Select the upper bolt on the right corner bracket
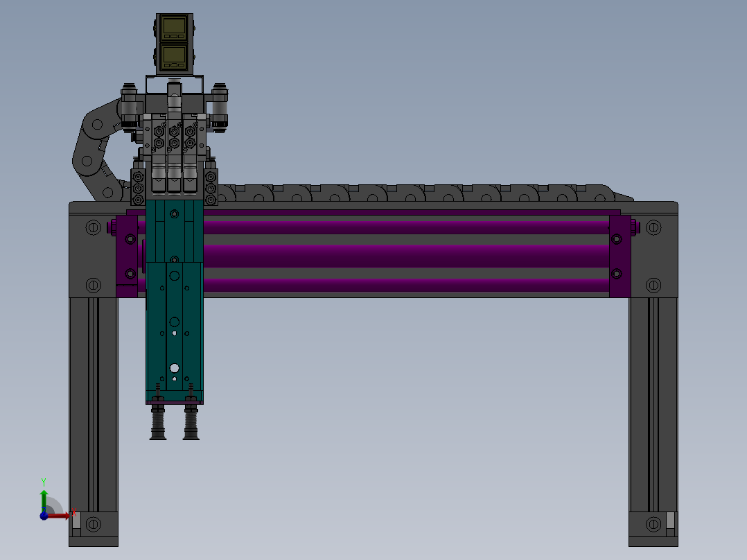747x560 pixels. click(653, 227)
